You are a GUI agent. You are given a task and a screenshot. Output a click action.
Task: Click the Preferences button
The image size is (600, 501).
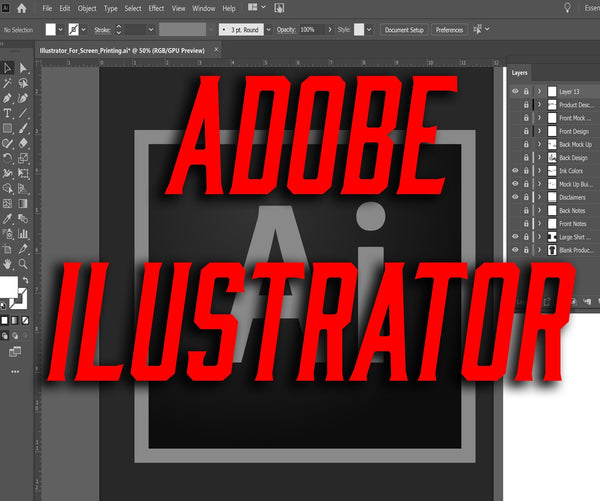tap(449, 30)
